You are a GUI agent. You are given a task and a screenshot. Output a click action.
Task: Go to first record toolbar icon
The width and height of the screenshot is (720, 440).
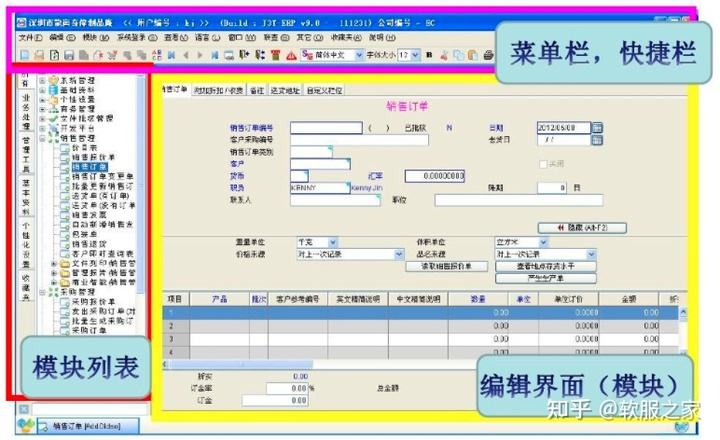pyautogui.click(x=172, y=55)
